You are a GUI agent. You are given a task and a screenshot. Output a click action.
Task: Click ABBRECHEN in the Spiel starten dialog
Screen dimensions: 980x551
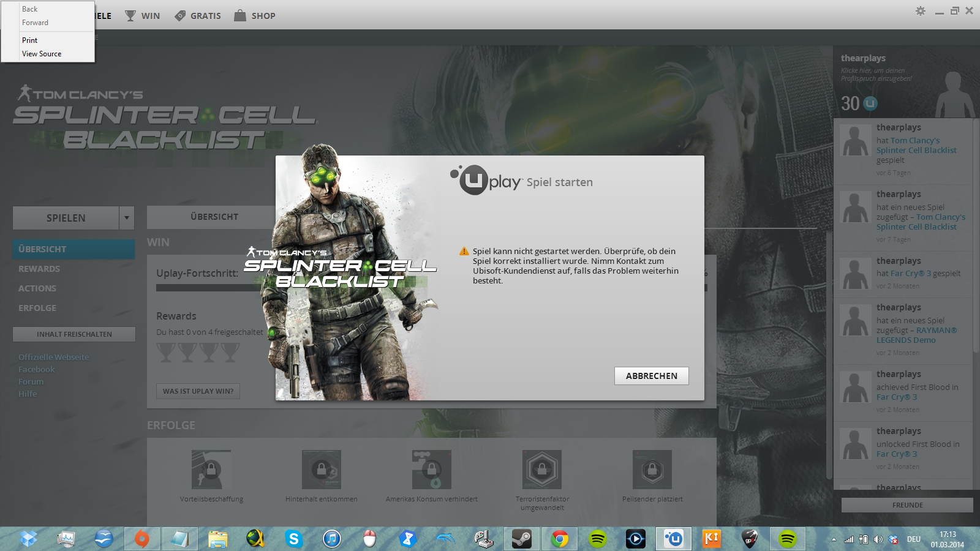click(652, 376)
